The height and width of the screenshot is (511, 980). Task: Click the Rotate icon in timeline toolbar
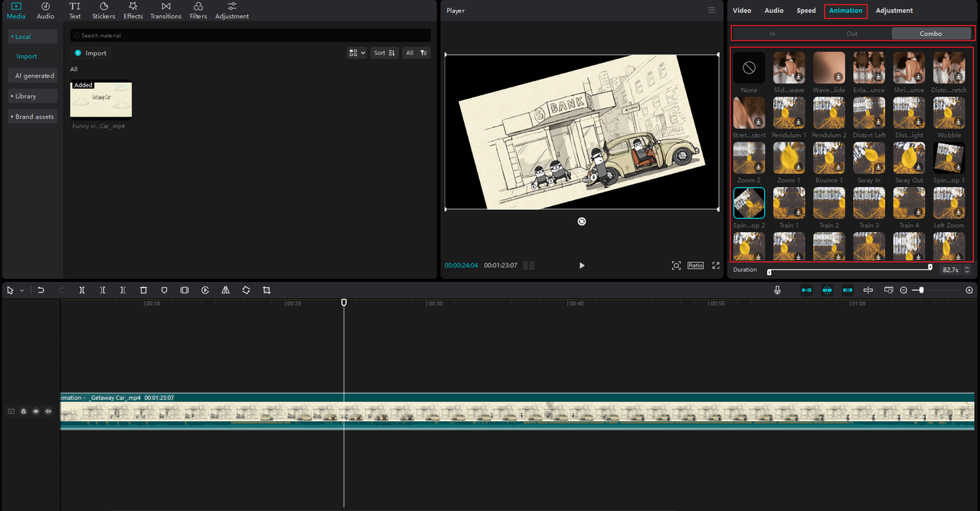246,290
